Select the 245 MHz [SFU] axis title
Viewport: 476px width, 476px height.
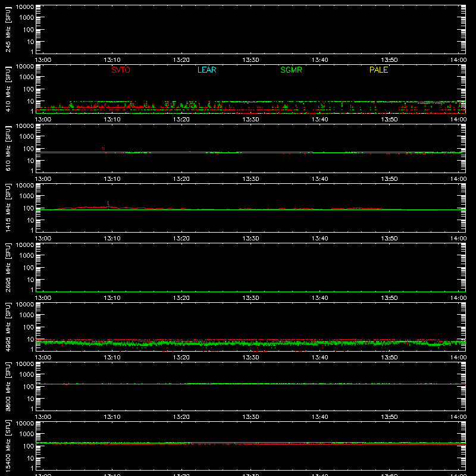[x=8, y=29]
